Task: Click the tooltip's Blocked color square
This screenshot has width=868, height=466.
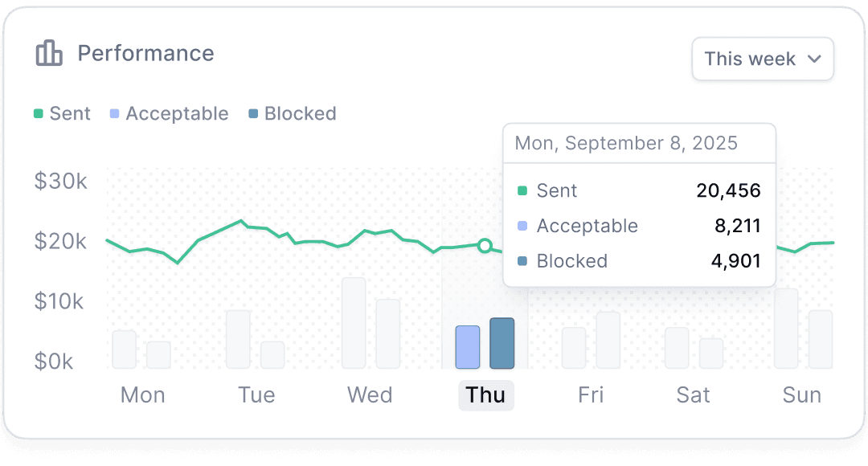Action: click(x=522, y=261)
